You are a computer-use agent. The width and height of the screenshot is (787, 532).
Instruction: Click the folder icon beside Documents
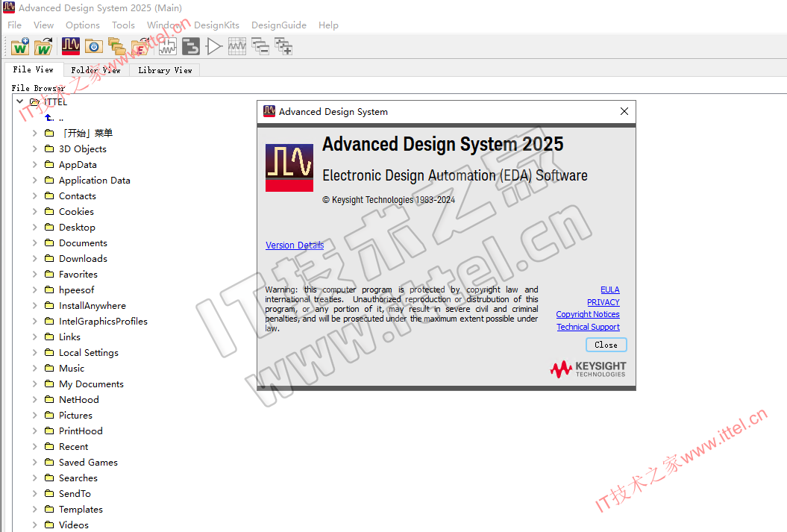[49, 243]
